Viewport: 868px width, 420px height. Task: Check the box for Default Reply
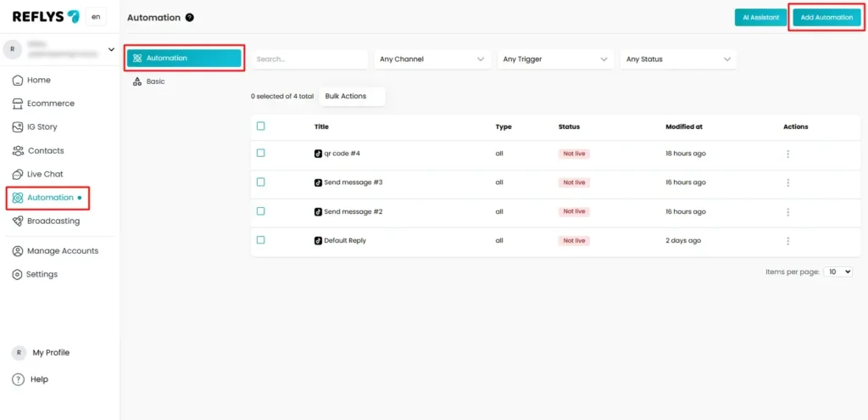click(x=261, y=240)
